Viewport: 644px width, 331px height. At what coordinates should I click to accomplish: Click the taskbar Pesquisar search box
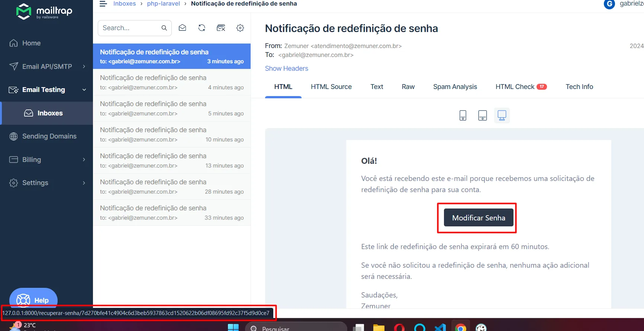point(296,327)
